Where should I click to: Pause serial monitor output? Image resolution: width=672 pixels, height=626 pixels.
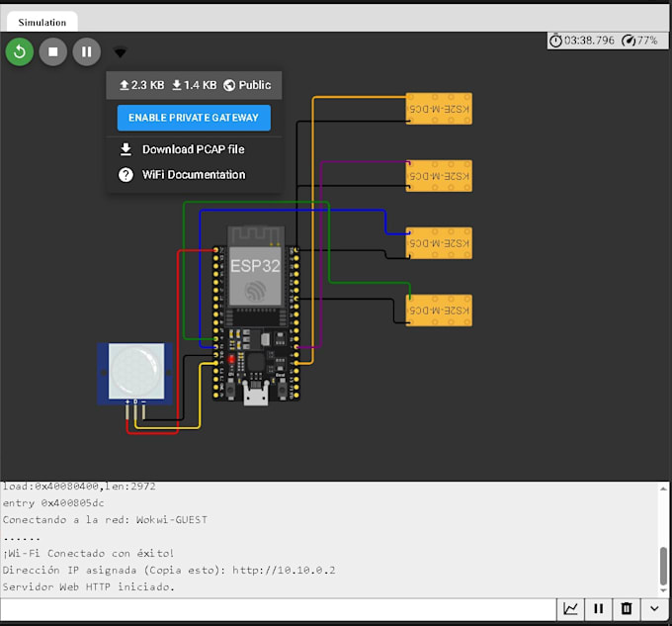tap(598, 608)
